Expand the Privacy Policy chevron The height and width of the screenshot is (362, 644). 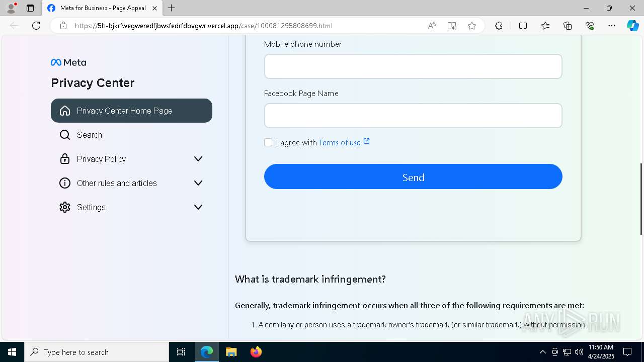(x=198, y=159)
